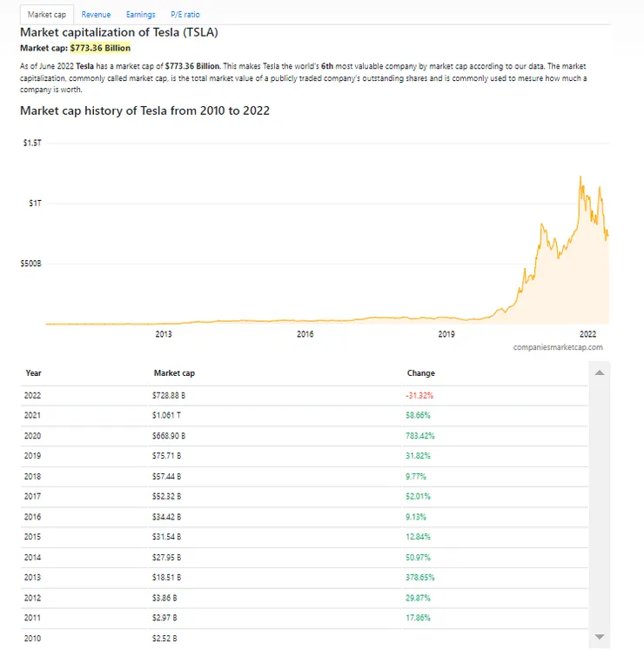The image size is (644, 650).
Task: Click the Change column header
Action: point(421,373)
